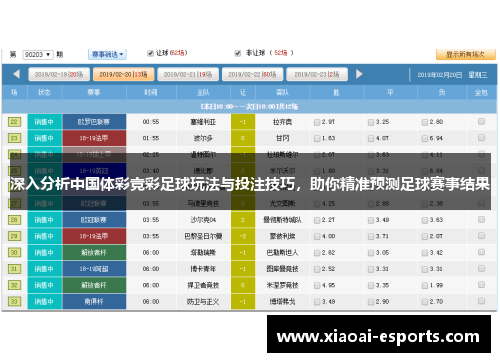This screenshot has height=362, width=500.
Task: Click the match number badge 22
Action: (14, 122)
